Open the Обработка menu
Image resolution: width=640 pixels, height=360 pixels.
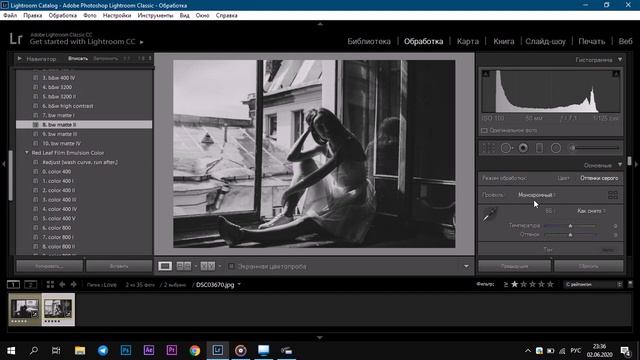pos(62,15)
